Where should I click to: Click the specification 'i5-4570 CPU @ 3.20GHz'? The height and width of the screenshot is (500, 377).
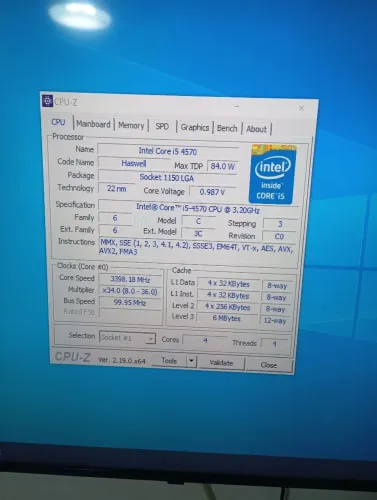(x=198, y=208)
